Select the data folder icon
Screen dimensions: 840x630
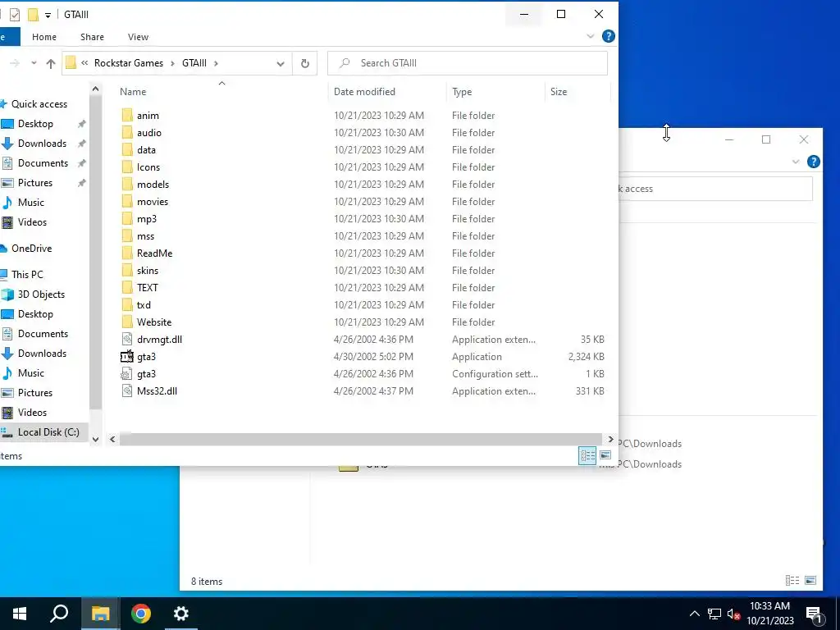tap(127, 150)
